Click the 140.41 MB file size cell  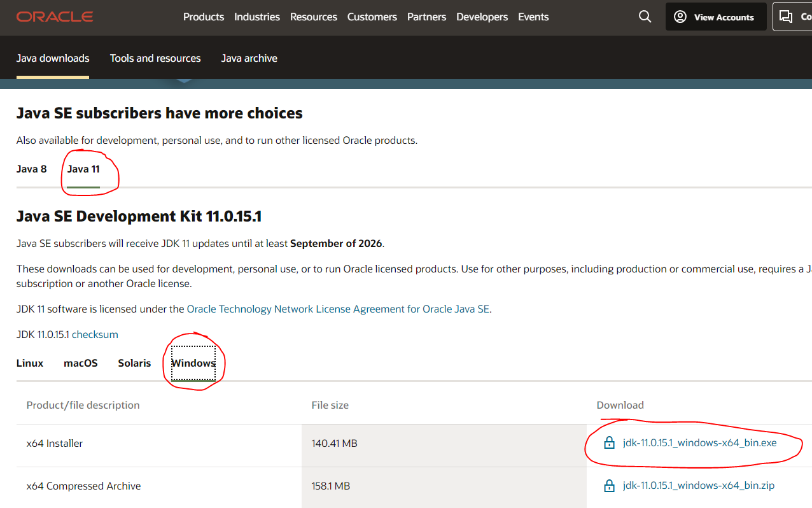pyautogui.click(x=444, y=443)
